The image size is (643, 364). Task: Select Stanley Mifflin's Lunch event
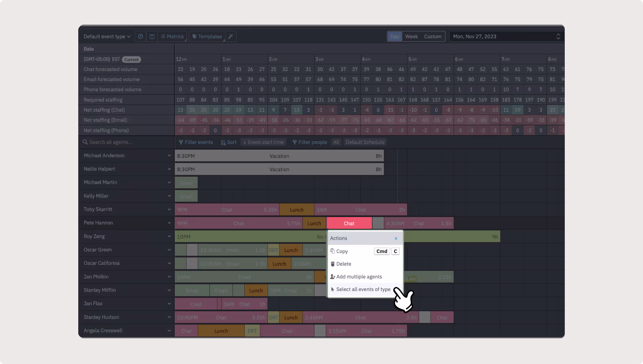(x=256, y=290)
